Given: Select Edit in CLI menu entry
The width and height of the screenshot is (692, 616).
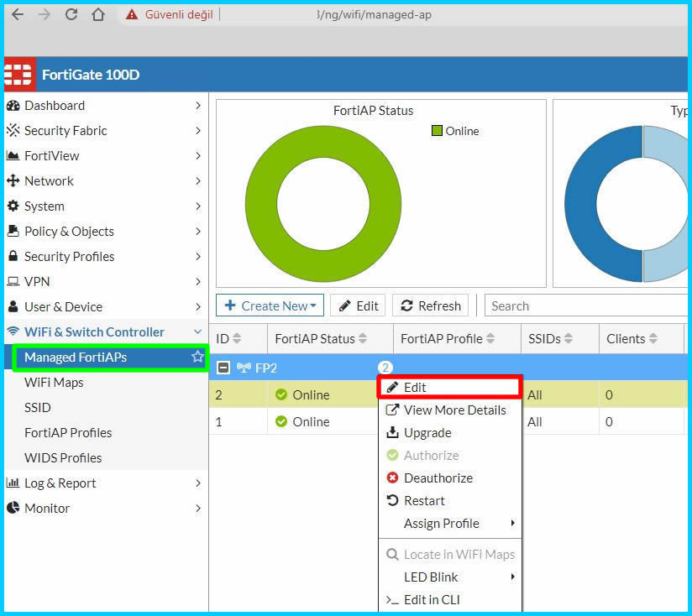Looking at the screenshot, I should (x=450, y=600).
